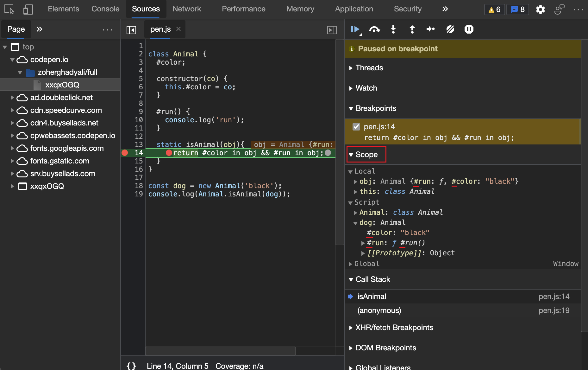Open the Console panel
588x370 pixels.
(105, 9)
